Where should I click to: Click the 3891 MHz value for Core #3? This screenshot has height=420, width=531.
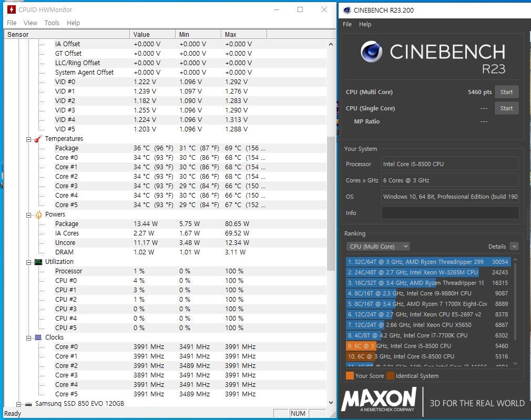149,375
